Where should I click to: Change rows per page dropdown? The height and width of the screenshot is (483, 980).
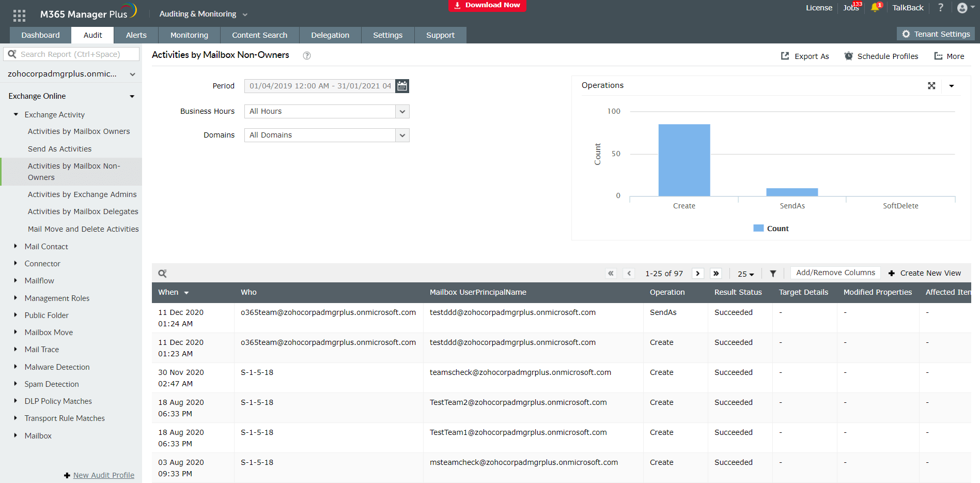745,274
